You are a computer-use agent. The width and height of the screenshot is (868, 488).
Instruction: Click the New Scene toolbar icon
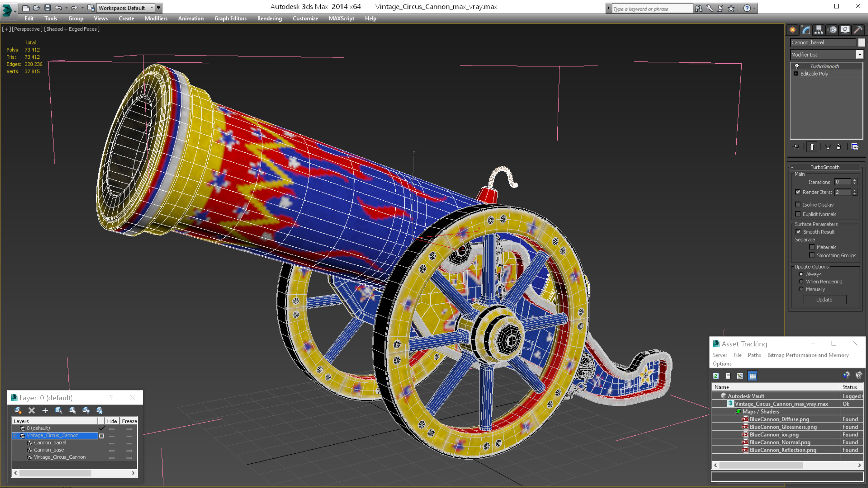coord(26,8)
